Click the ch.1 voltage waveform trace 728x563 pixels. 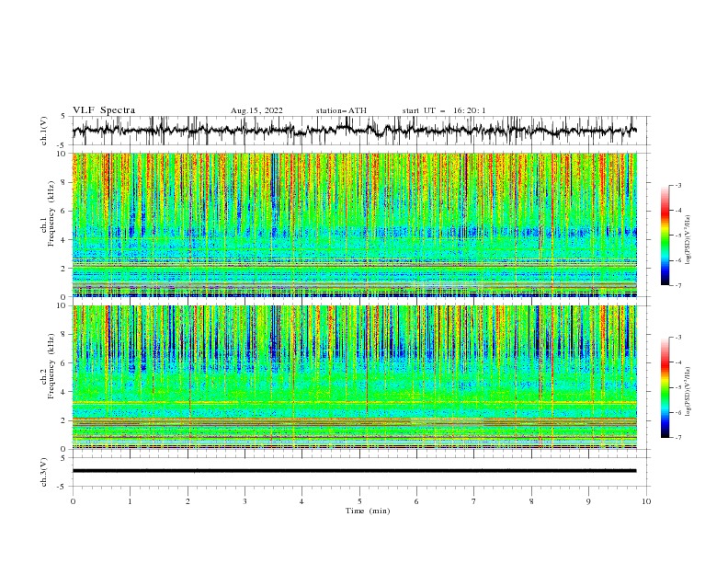coord(355,131)
